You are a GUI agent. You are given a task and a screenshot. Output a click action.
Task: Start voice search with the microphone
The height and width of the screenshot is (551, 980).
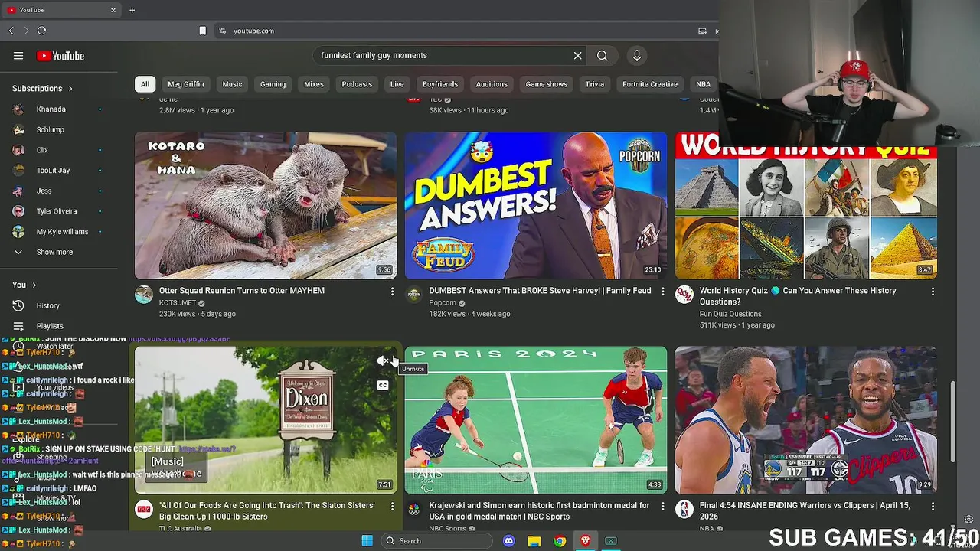point(636,55)
